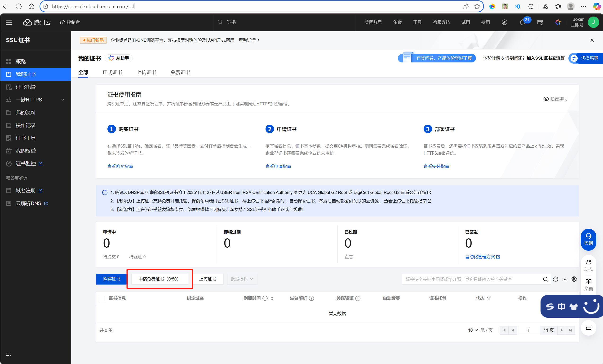Refresh the certificate list
Image resolution: width=603 pixels, height=364 pixels.
pos(555,279)
